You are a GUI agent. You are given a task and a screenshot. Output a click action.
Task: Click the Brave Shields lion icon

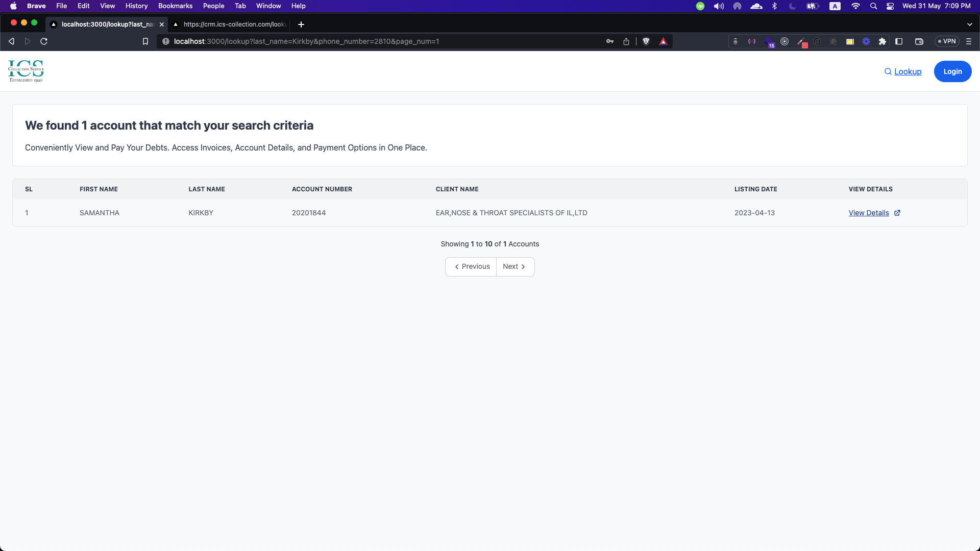click(646, 41)
